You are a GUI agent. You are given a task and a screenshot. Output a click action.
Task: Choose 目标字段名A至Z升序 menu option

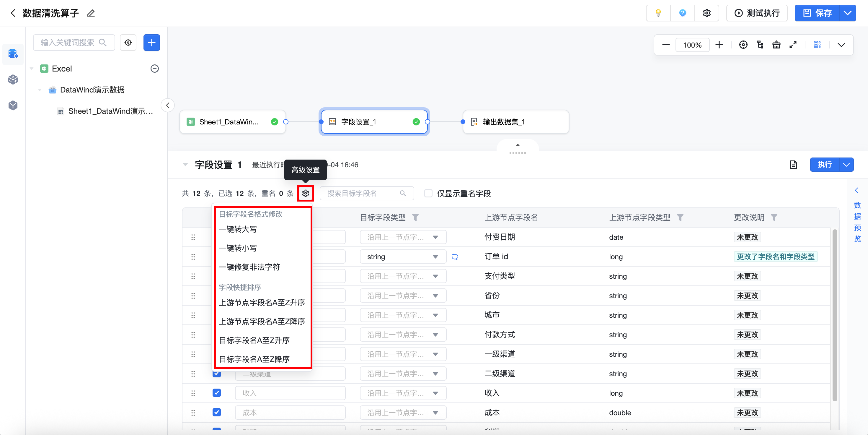click(254, 340)
